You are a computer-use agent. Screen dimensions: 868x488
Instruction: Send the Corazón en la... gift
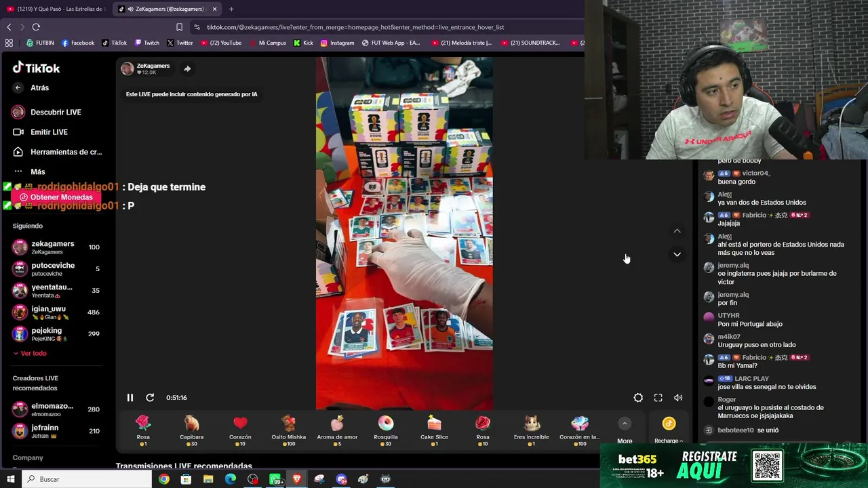point(580,430)
